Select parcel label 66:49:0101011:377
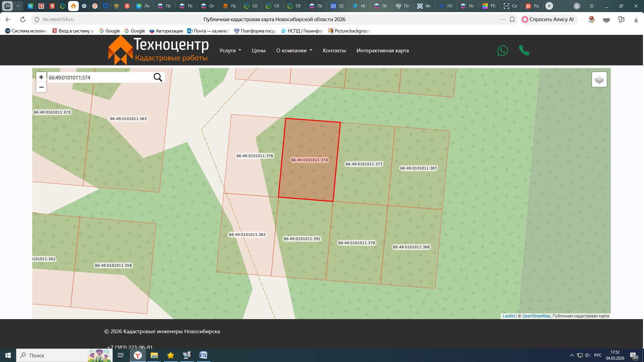This screenshot has width=644, height=362. coord(364,164)
